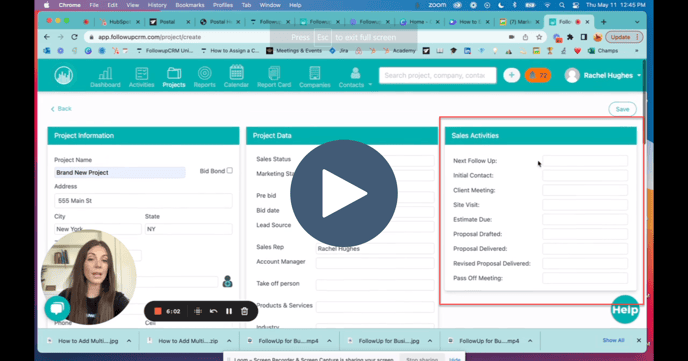
Task: Restart recording with the undo arrow icon
Action: (x=214, y=311)
